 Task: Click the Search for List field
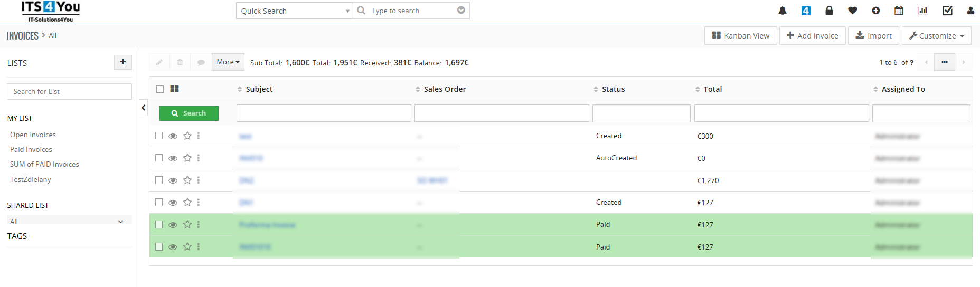(x=69, y=91)
